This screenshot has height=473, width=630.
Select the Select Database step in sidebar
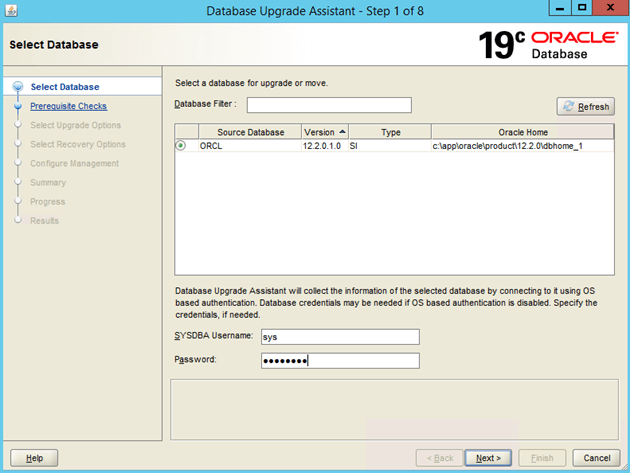65,87
